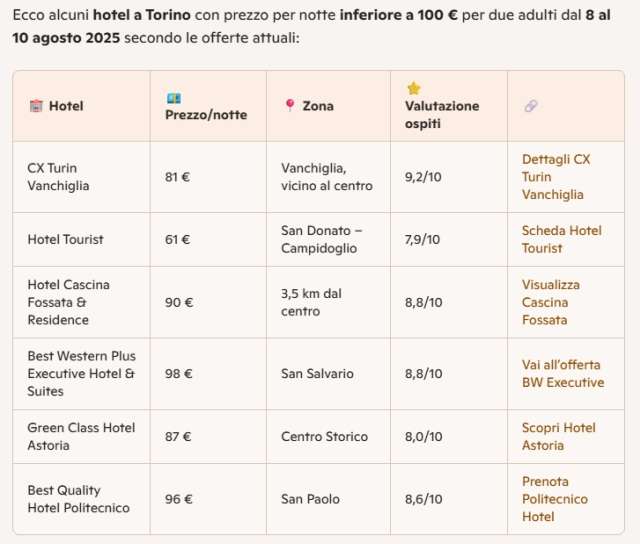Click the Centro Storico zone cell
This screenshot has height=544, width=640.
pyautogui.click(x=324, y=436)
